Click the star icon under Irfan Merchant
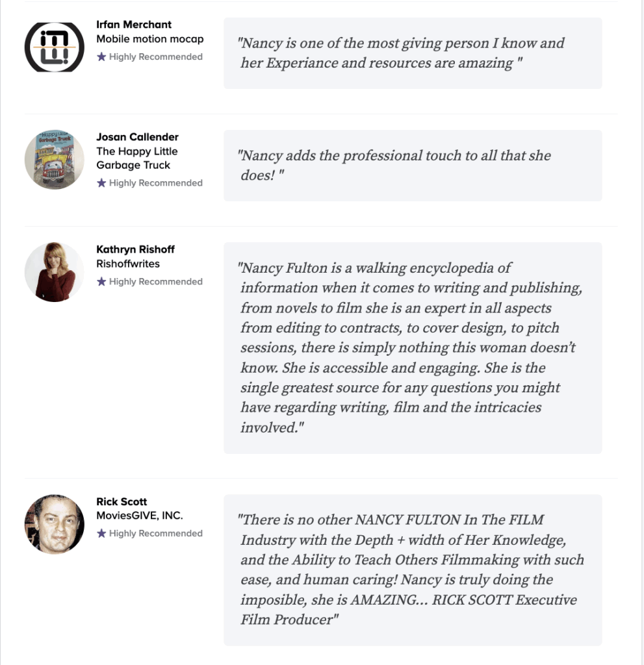644x665 pixels. [x=101, y=56]
